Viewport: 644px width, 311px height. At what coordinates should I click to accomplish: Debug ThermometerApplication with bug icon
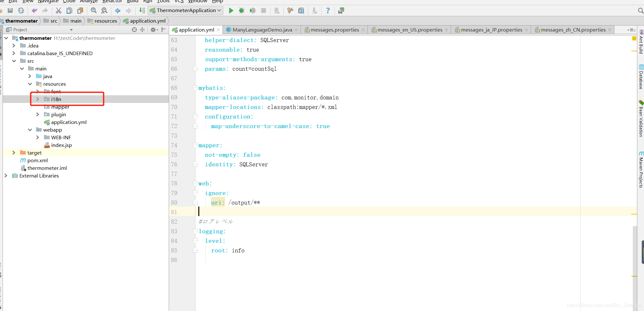242,11
